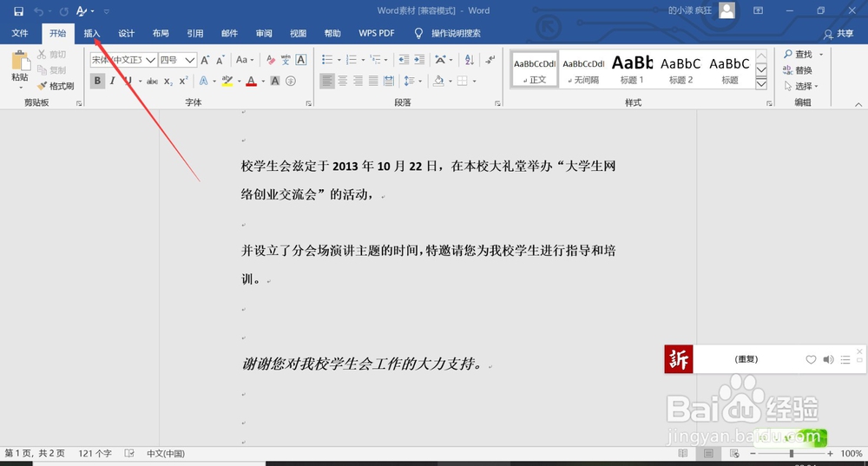Toggle justify alignment
The width and height of the screenshot is (868, 466).
tap(373, 82)
